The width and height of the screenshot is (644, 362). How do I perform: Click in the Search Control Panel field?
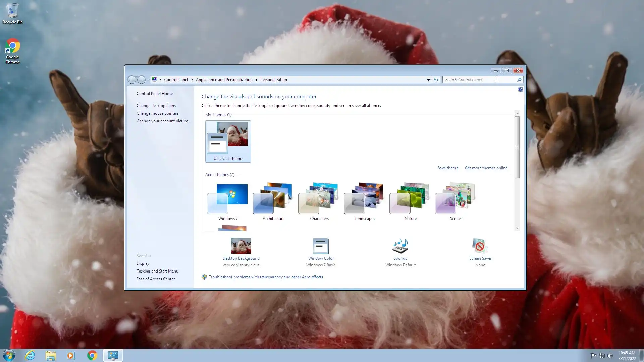click(x=476, y=80)
